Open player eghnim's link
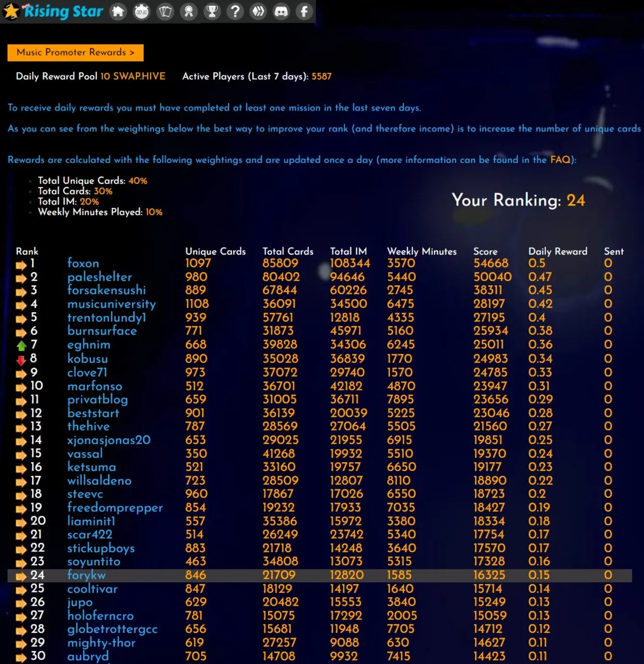Screen dimensions: 644x664 pyautogui.click(x=89, y=345)
